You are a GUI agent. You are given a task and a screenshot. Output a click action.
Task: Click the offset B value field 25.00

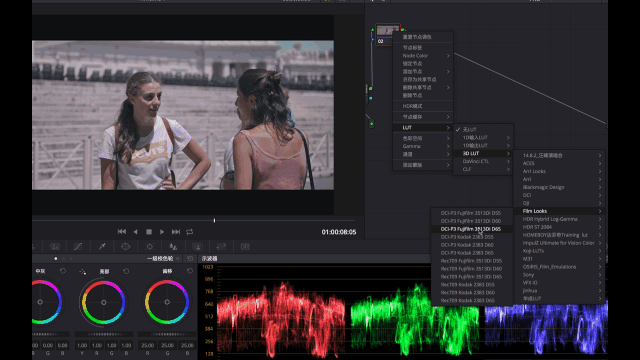pyautogui.click(x=187, y=345)
